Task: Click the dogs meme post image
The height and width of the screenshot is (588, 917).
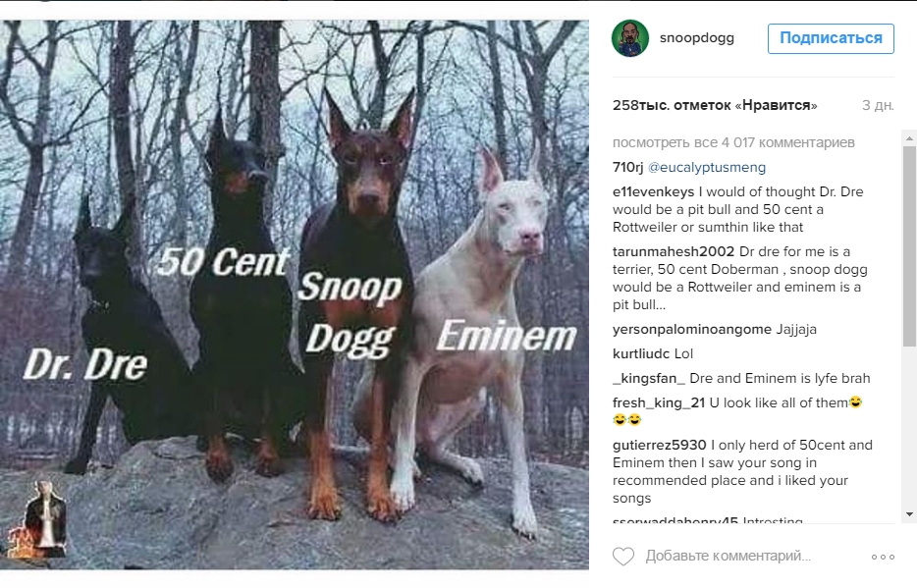Action: 295,294
